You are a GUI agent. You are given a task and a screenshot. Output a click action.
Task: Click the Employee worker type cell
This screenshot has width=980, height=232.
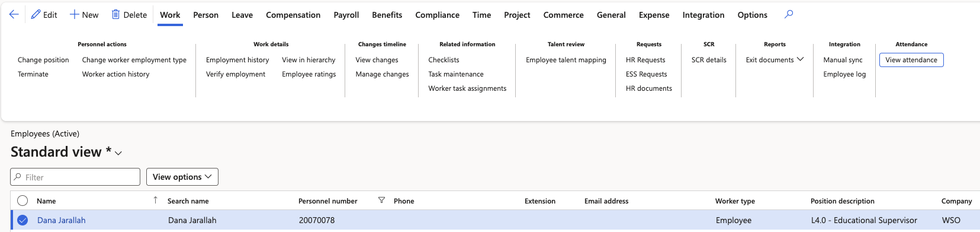click(x=734, y=220)
